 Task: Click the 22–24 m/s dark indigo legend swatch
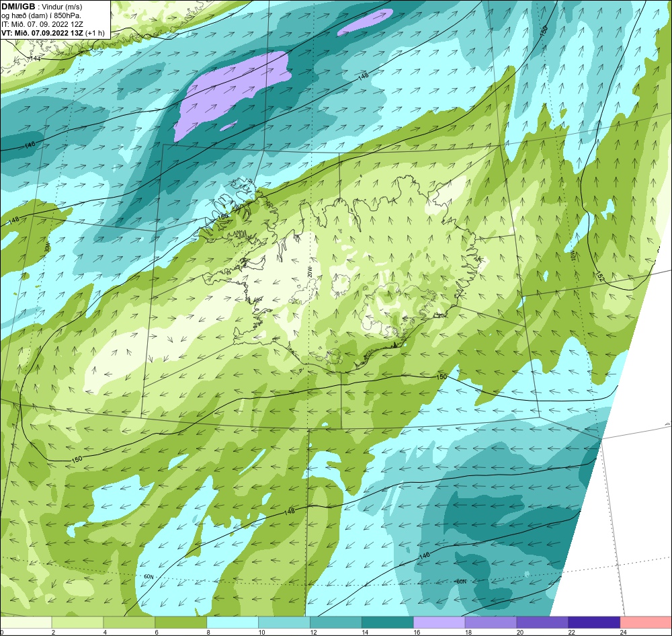click(594, 622)
